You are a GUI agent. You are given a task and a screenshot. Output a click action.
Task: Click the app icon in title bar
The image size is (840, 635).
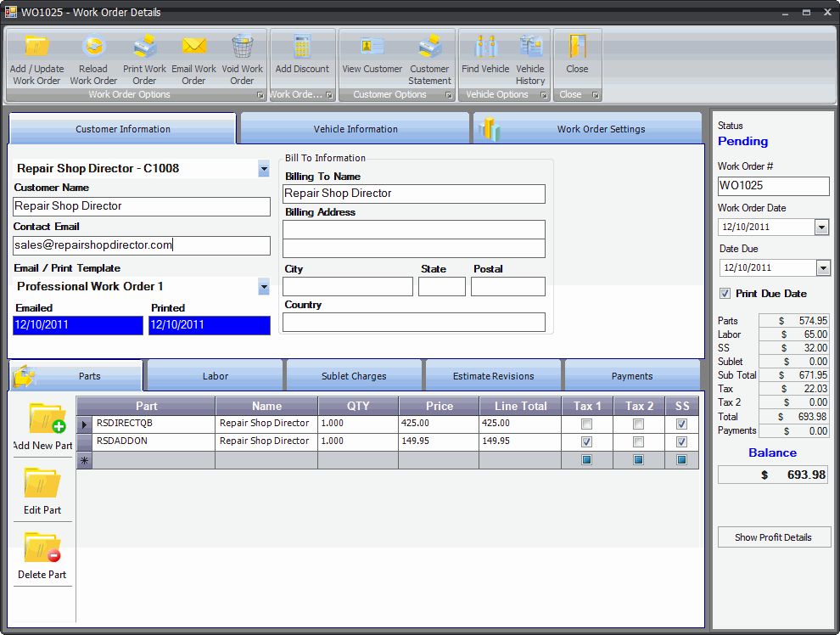click(x=11, y=12)
